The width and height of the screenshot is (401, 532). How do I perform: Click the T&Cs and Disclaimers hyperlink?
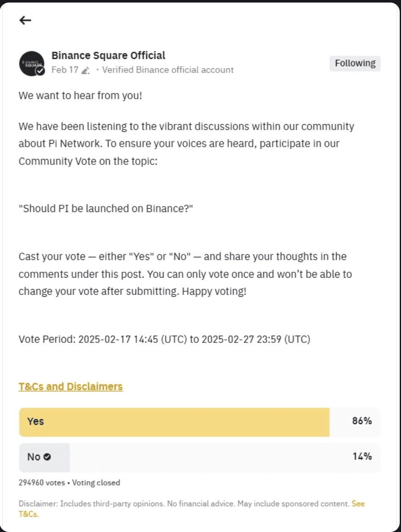(70, 386)
